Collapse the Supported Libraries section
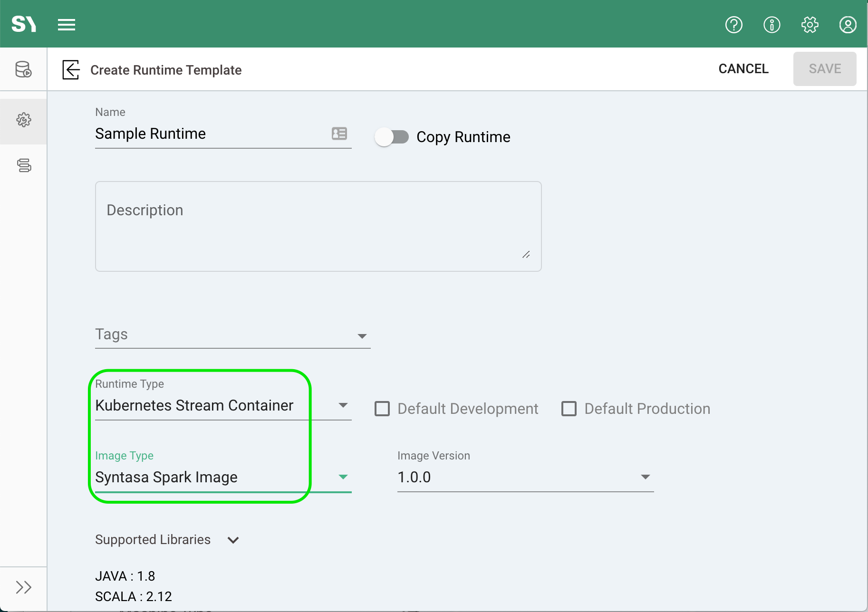 click(x=233, y=540)
